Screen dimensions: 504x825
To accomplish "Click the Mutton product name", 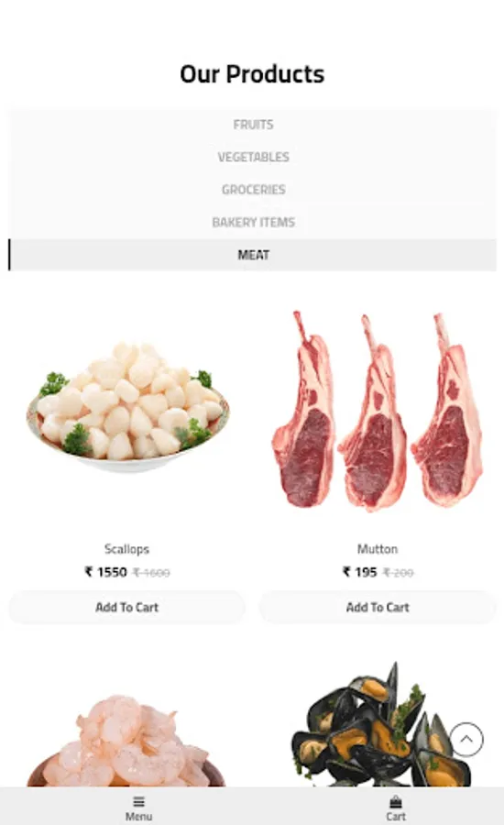I will click(x=378, y=549).
